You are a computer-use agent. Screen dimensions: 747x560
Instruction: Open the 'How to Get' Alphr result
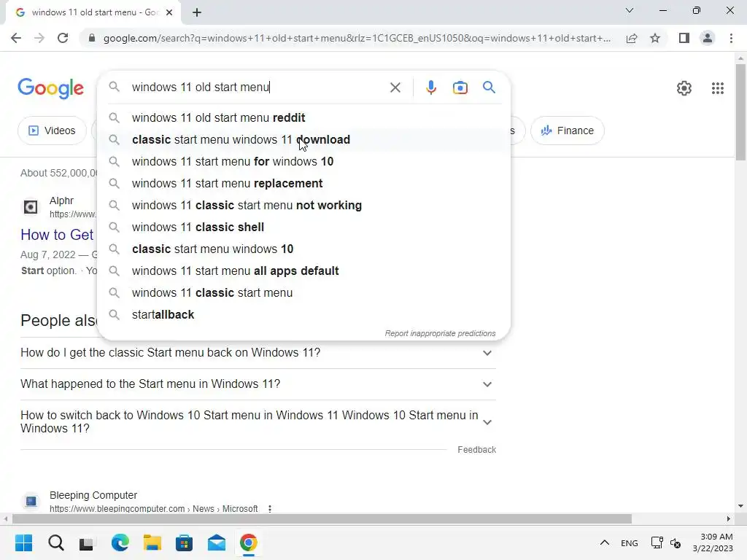57,235
